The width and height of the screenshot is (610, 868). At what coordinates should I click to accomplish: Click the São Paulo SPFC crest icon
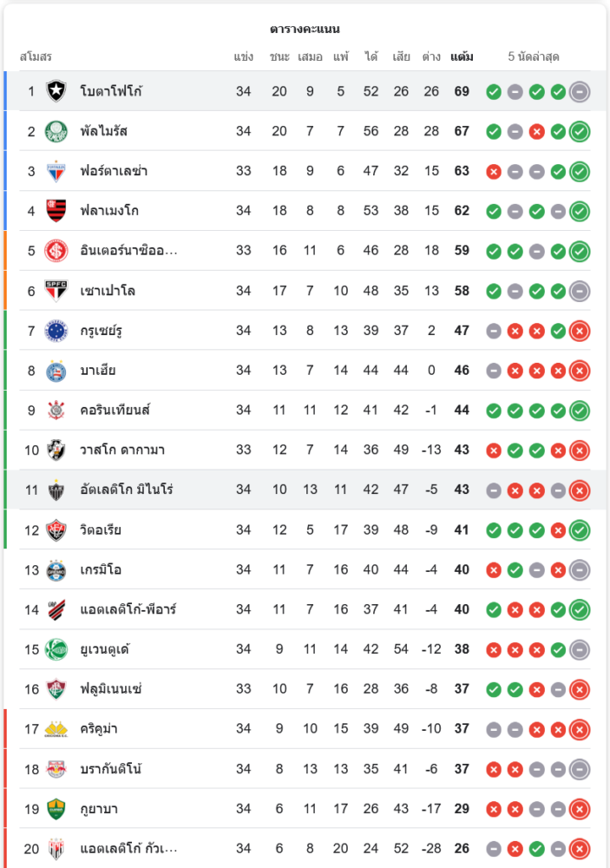point(56,291)
